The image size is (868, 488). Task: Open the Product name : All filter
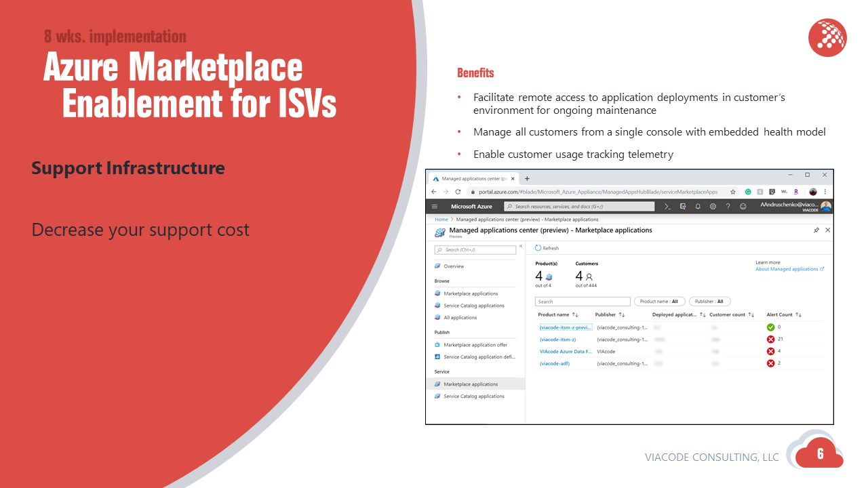tap(659, 302)
